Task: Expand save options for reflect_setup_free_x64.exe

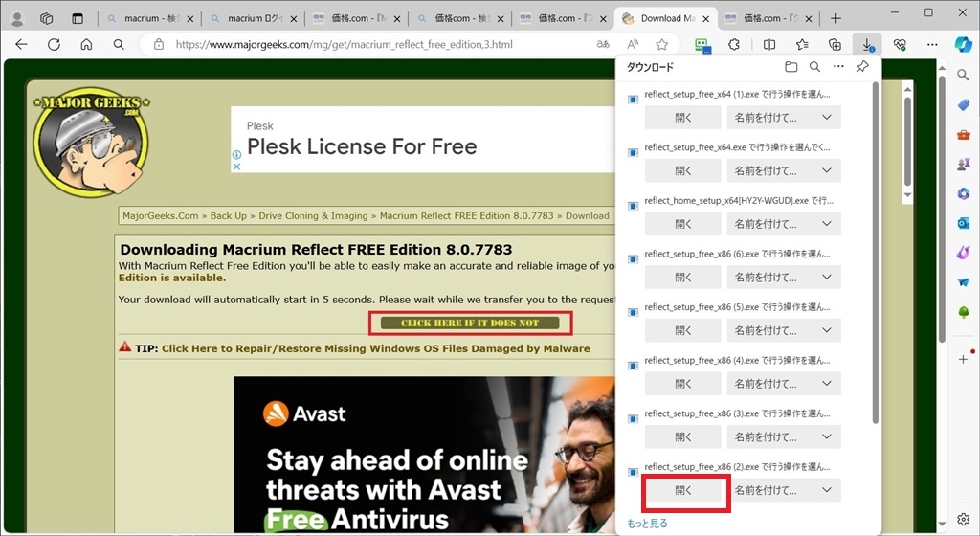Action: click(827, 170)
